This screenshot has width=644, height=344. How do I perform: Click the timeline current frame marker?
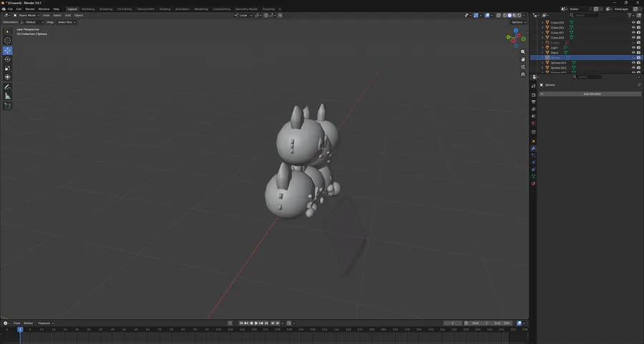[20, 330]
